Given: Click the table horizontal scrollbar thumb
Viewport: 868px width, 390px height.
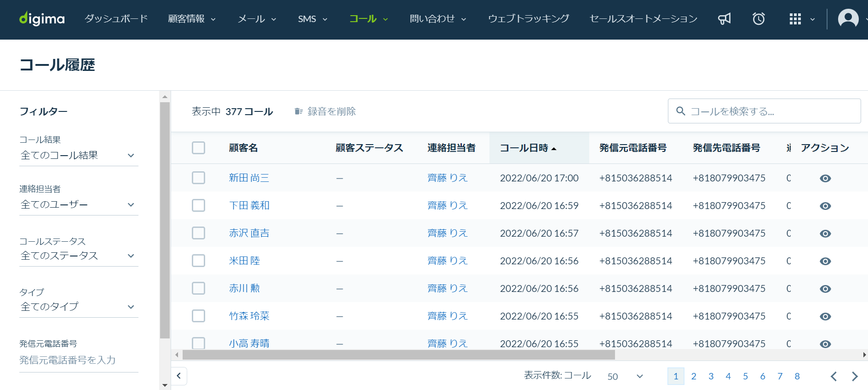Looking at the screenshot, I should [399, 355].
